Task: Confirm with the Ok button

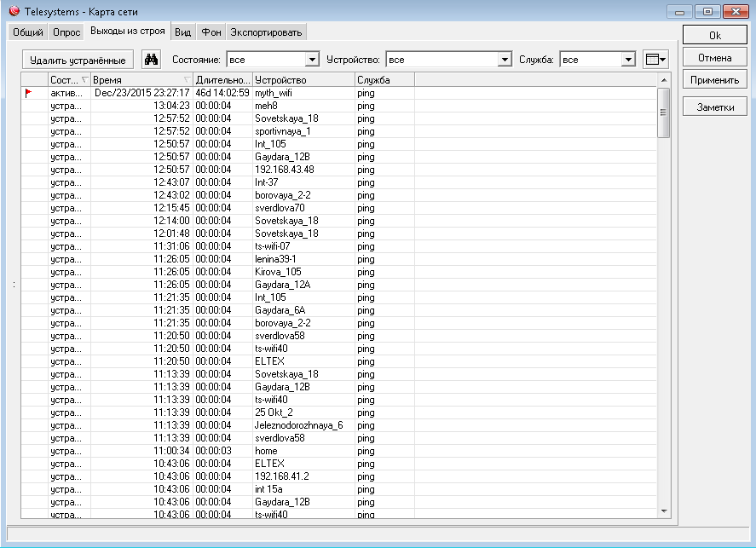Action: [x=714, y=35]
